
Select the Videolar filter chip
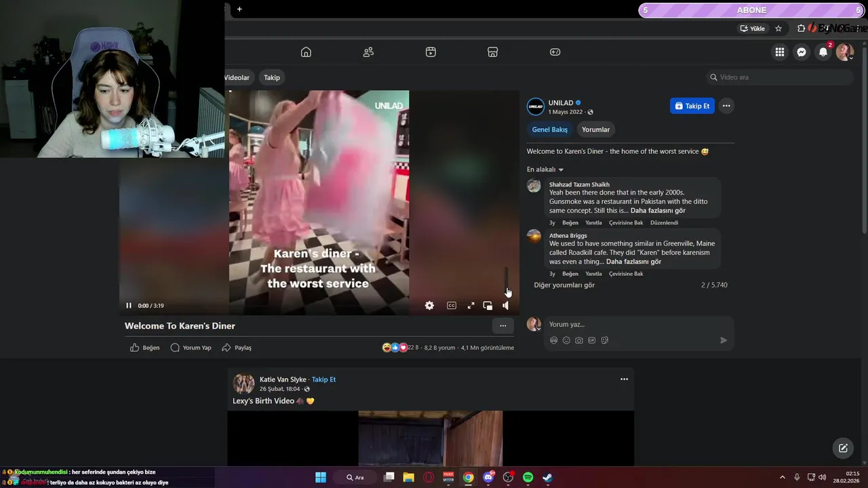(238, 77)
